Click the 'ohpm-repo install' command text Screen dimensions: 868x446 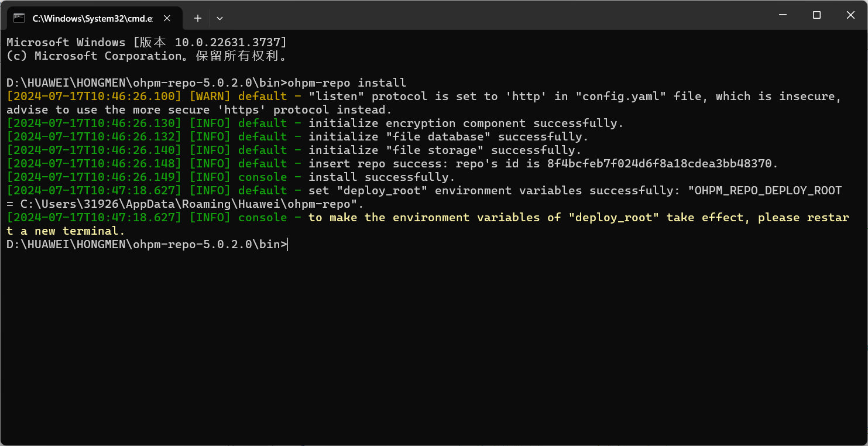point(347,83)
